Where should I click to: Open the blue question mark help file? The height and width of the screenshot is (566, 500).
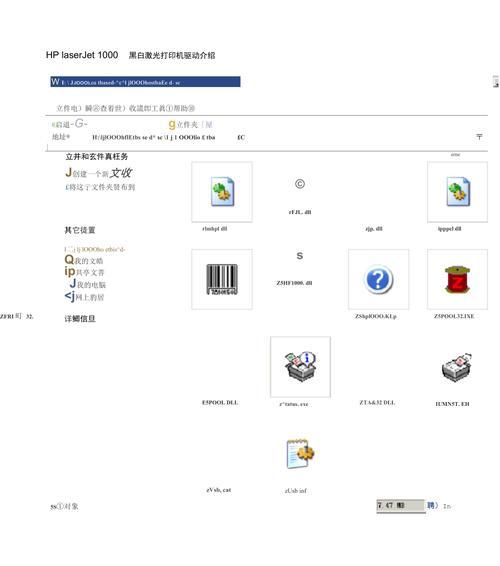378,279
